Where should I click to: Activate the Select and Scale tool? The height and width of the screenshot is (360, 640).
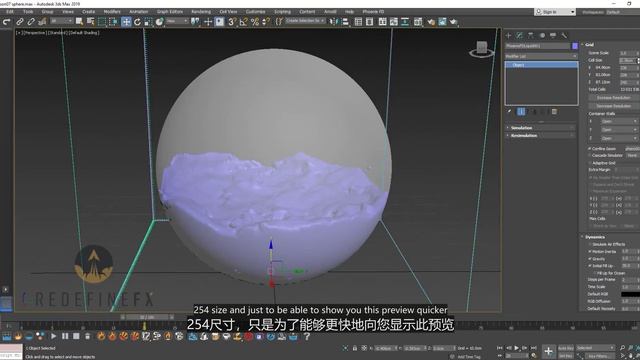tap(148, 22)
